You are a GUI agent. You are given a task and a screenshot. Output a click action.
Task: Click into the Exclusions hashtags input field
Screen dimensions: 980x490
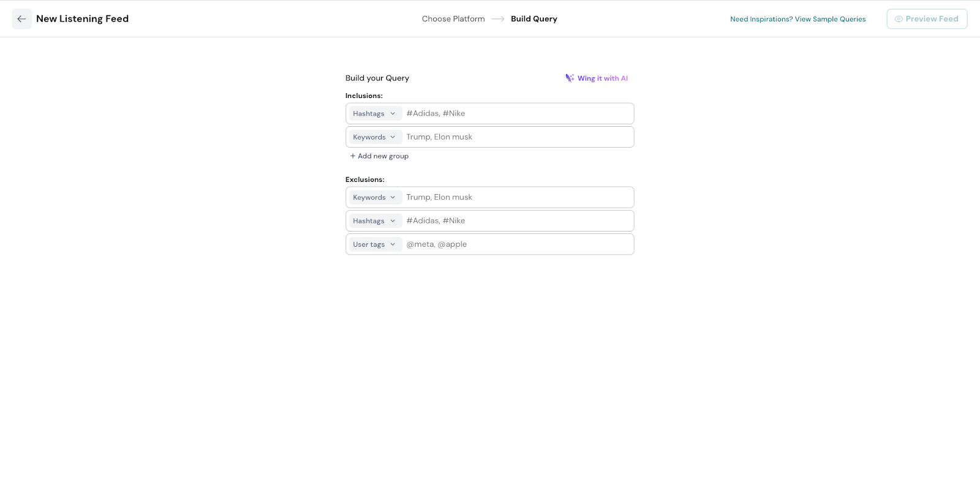[x=518, y=221]
